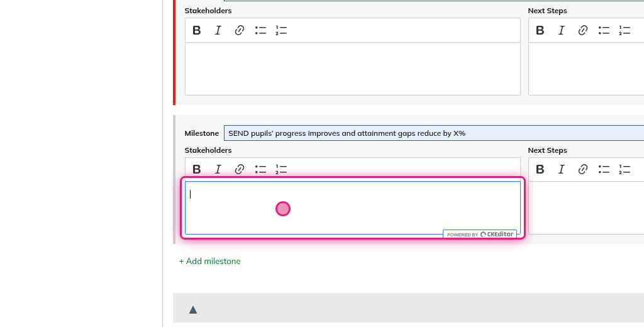The width and height of the screenshot is (644, 327).
Task: Toggle Bold in SEND milestone Next Steps toolbar
Action: coord(540,169)
